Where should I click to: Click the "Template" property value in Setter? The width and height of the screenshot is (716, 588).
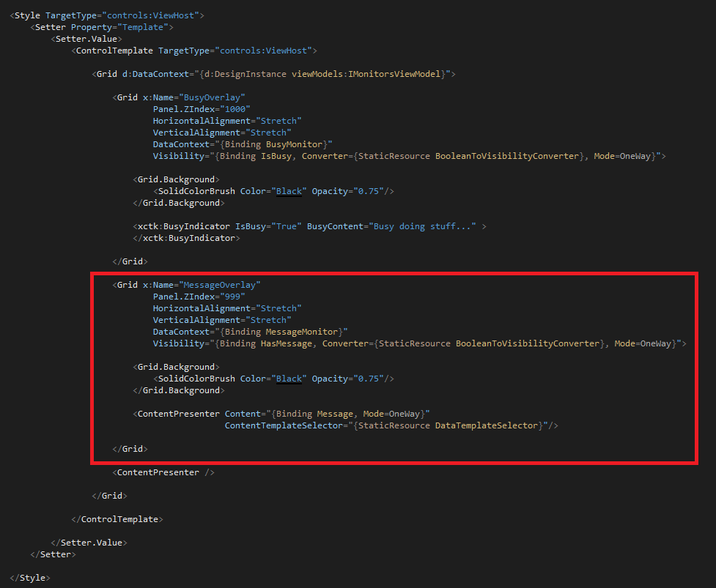pyautogui.click(x=143, y=27)
